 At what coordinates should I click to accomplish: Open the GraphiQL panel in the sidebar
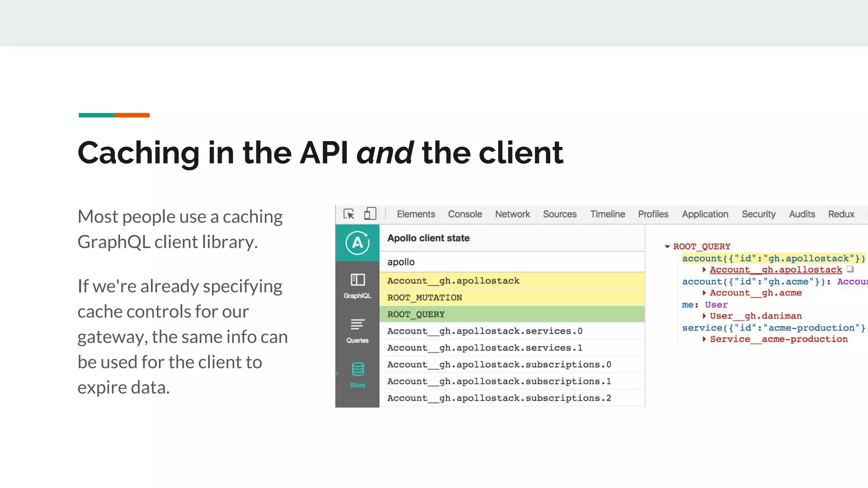pyautogui.click(x=357, y=286)
